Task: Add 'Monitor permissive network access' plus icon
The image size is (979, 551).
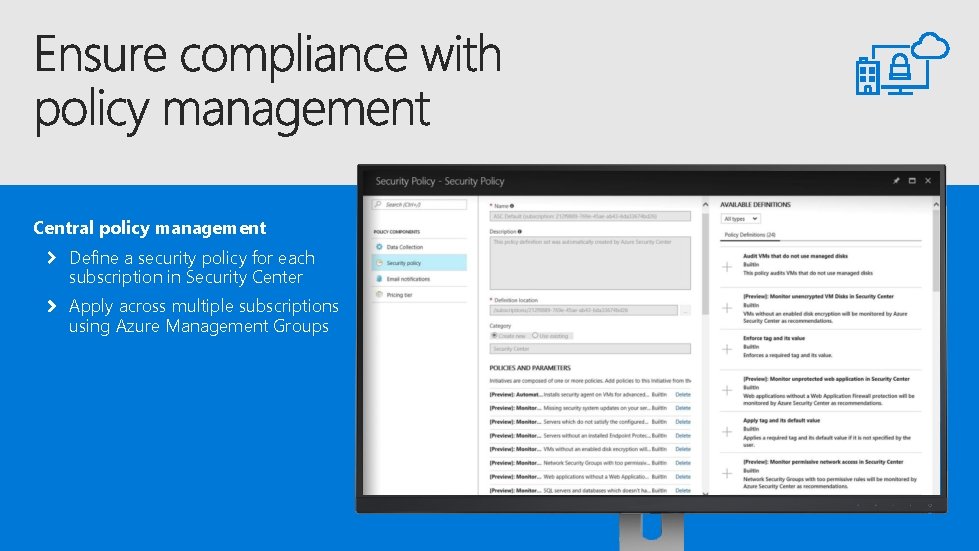Action: coord(727,474)
